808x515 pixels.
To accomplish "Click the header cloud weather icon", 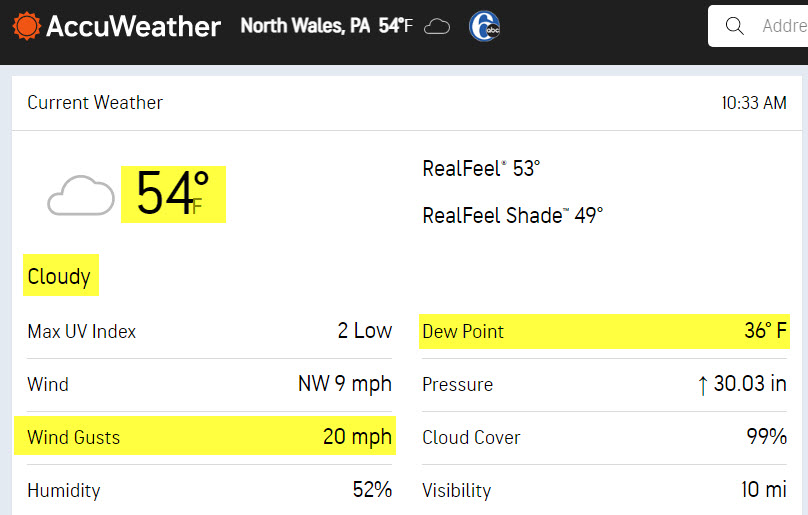I will coord(436,26).
